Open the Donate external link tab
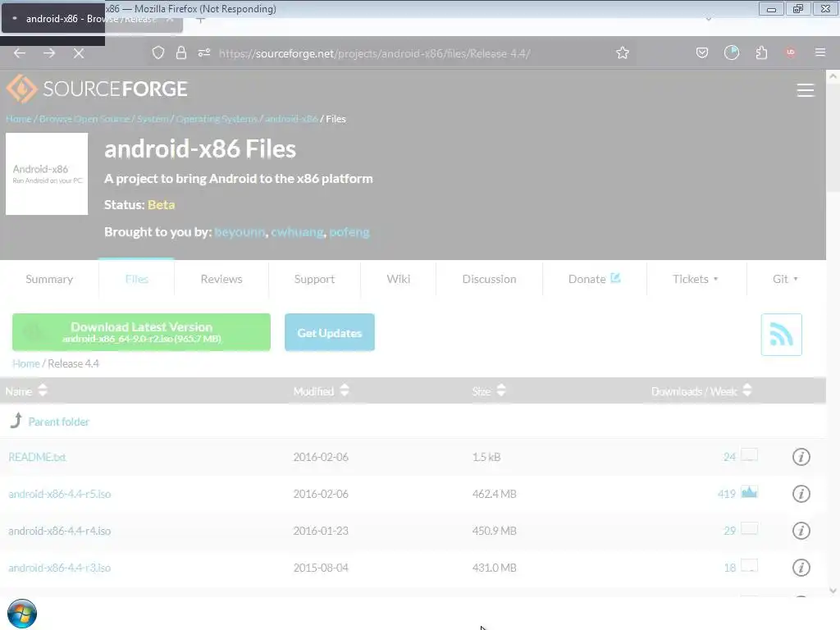Viewport: 840px width, 630px height. pyautogui.click(x=594, y=279)
